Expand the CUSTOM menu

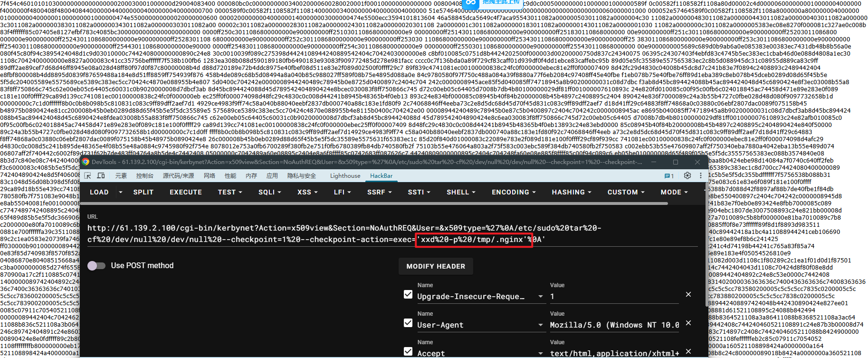click(x=626, y=192)
